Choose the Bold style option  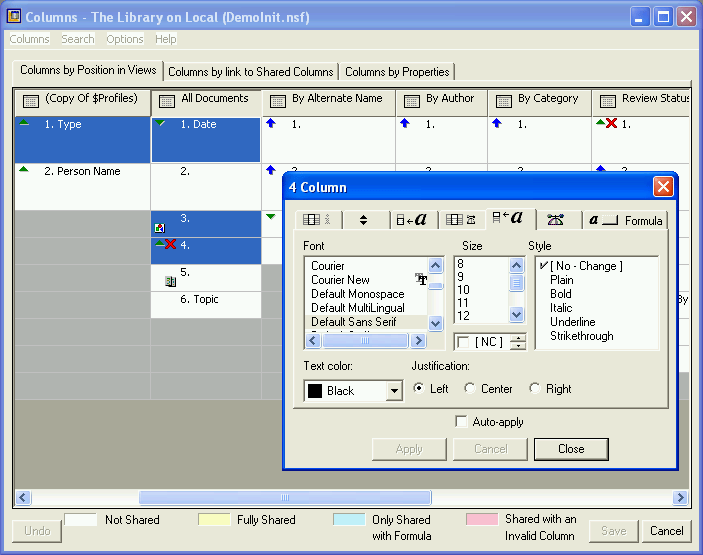click(x=560, y=294)
